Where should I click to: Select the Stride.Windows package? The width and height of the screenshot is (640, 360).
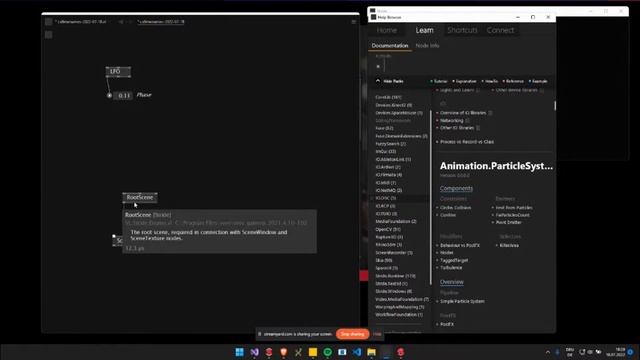coord(393,291)
